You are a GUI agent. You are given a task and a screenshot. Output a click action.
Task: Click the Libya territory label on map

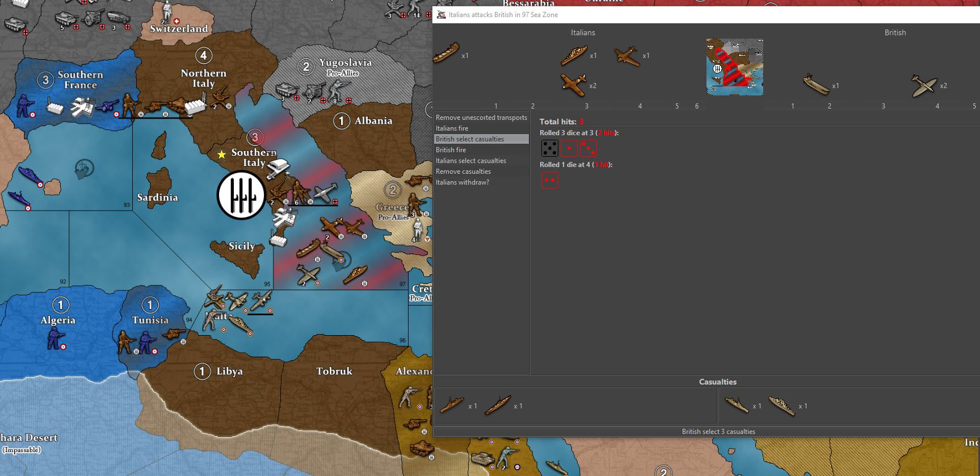pos(229,371)
